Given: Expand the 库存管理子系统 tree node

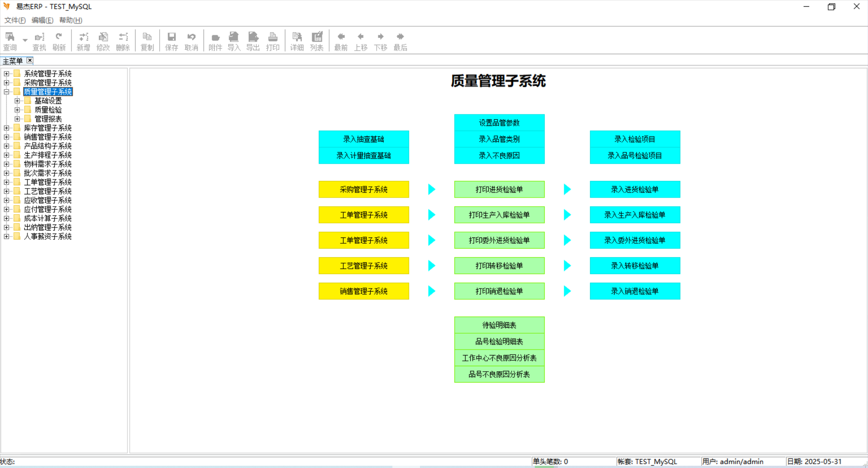Looking at the screenshot, I should coord(6,128).
